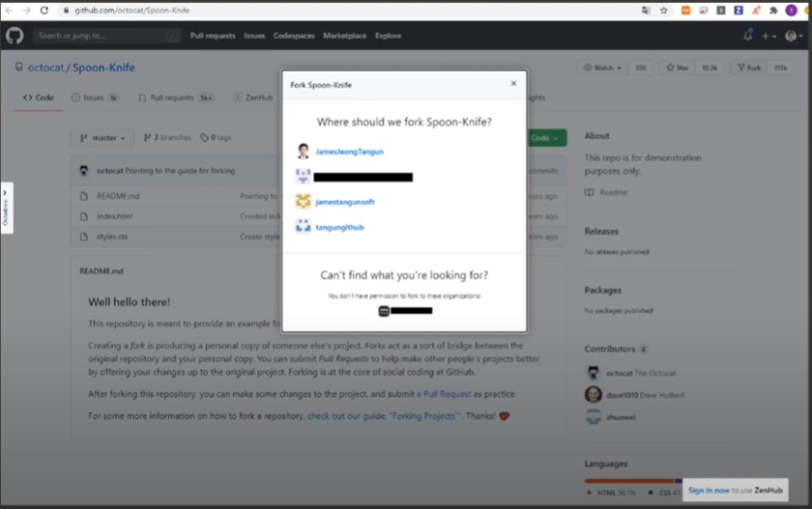Viewport: 812px width, 509px height.
Task: Open the browser Extensions puzzle icon
Action: click(x=773, y=11)
